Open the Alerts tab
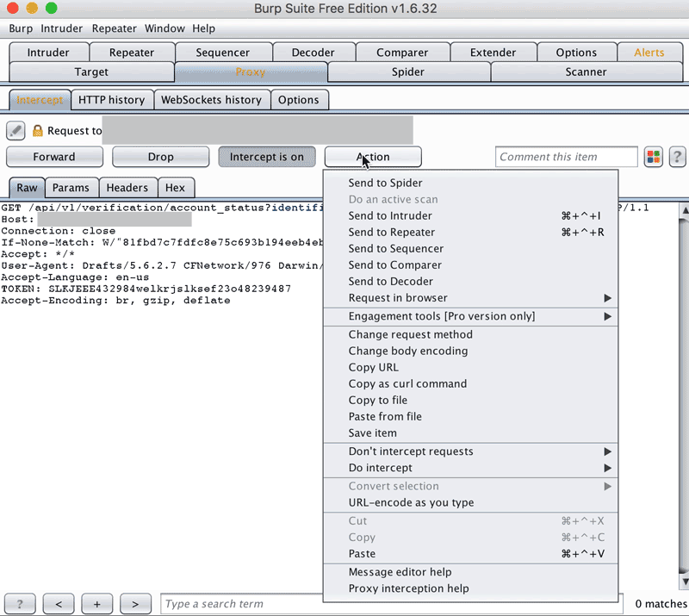The image size is (689, 616). [649, 53]
